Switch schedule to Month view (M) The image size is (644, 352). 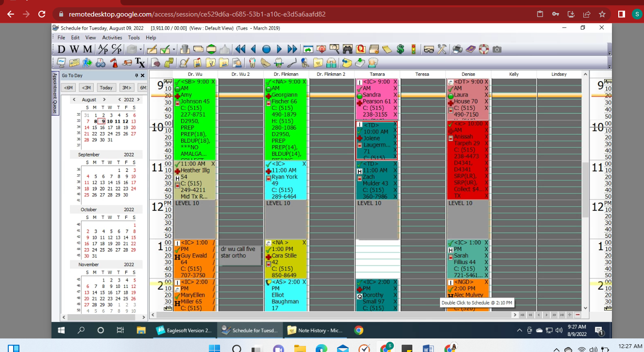[87, 49]
